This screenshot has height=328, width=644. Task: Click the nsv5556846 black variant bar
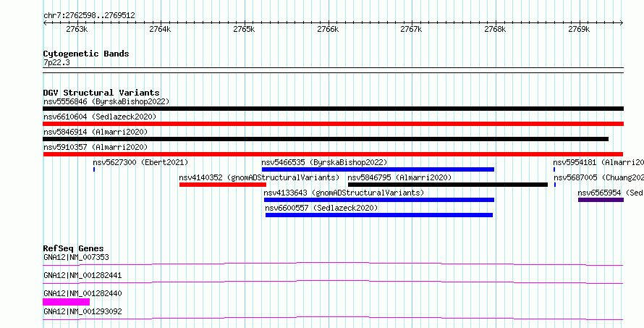click(x=333, y=109)
